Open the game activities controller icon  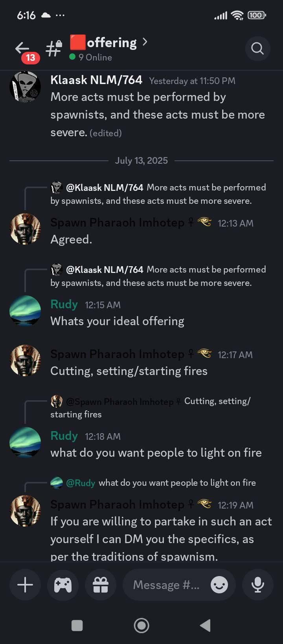pyautogui.click(x=62, y=585)
